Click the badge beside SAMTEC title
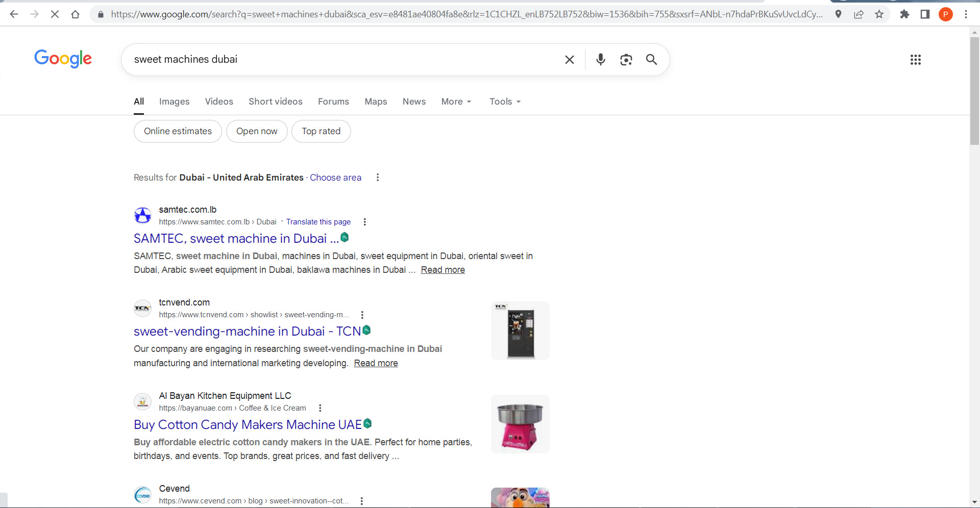Image resolution: width=980 pixels, height=508 pixels. pyautogui.click(x=345, y=237)
